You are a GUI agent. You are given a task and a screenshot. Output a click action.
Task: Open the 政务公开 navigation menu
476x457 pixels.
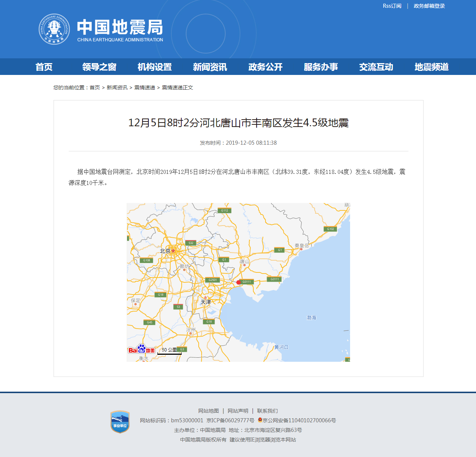pos(264,67)
